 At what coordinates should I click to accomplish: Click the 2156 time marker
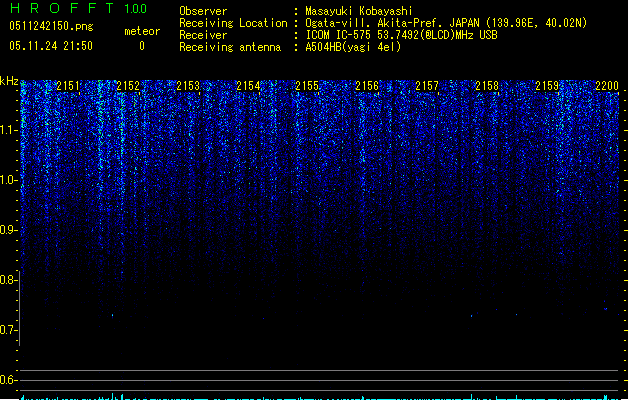coord(367,86)
